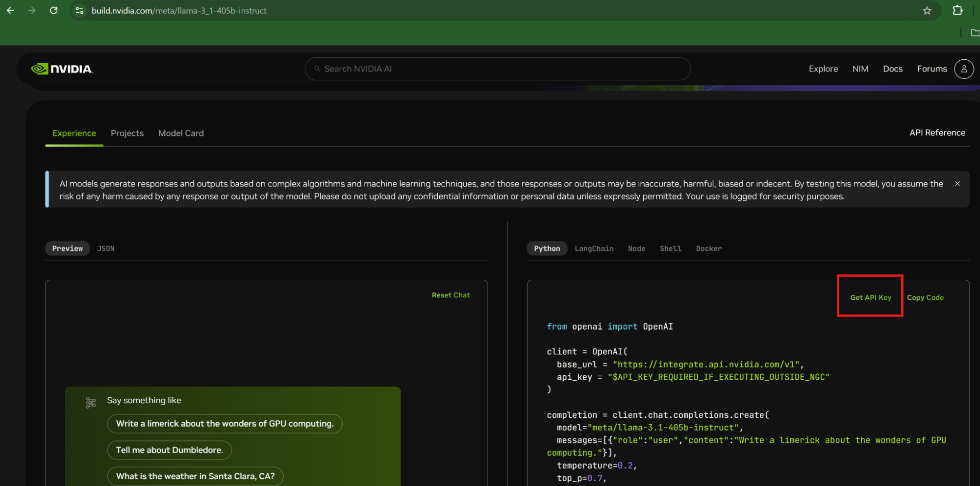Open API Reference link
Screen dimensions: 980x486
(x=937, y=133)
